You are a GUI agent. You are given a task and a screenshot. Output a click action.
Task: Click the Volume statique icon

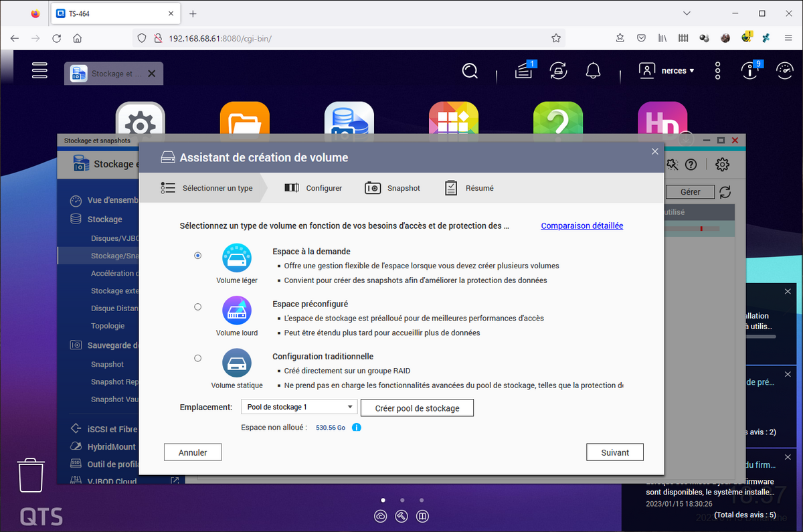(237, 363)
